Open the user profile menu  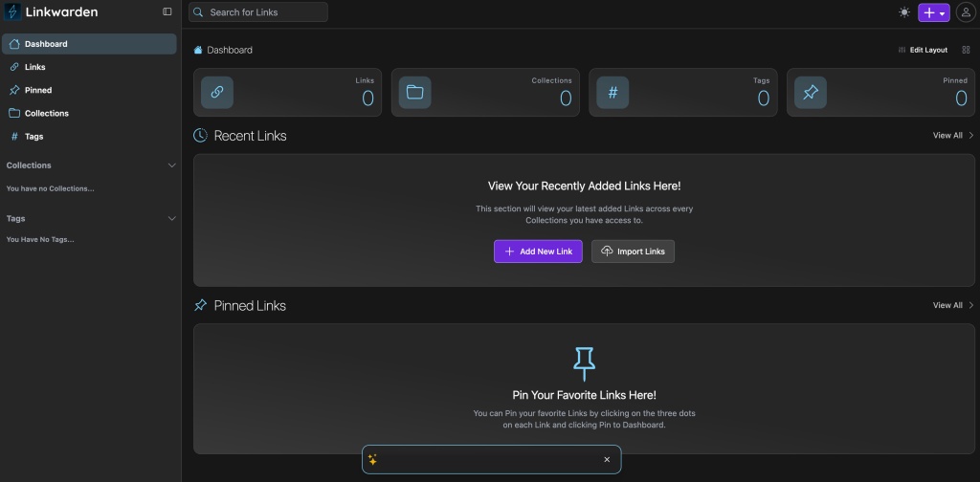click(964, 12)
